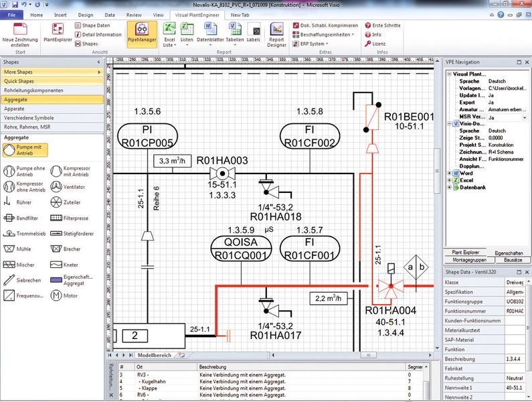
Task: Select the Rührer shape
Action: (17, 202)
